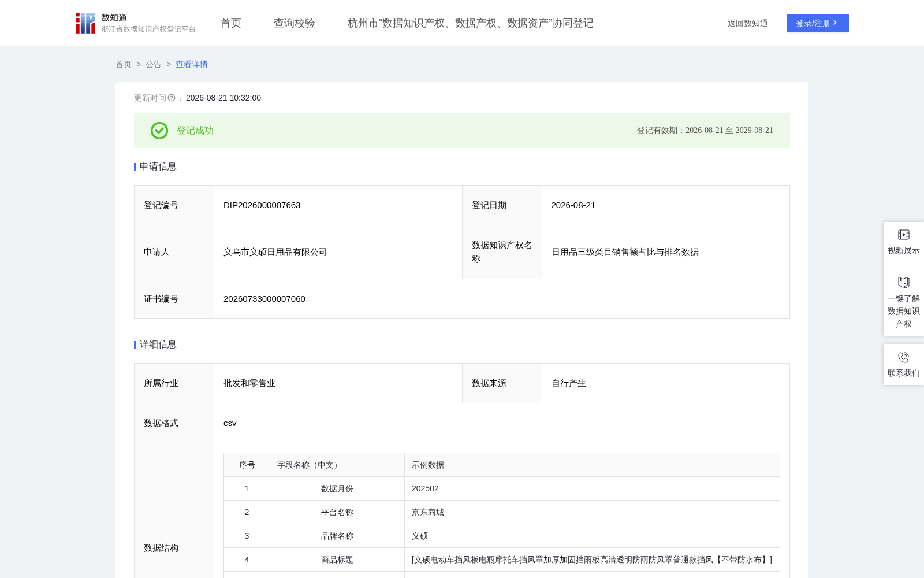
Task: Click the 义硕电动车挡风板 product title sample
Action: click(x=592, y=560)
